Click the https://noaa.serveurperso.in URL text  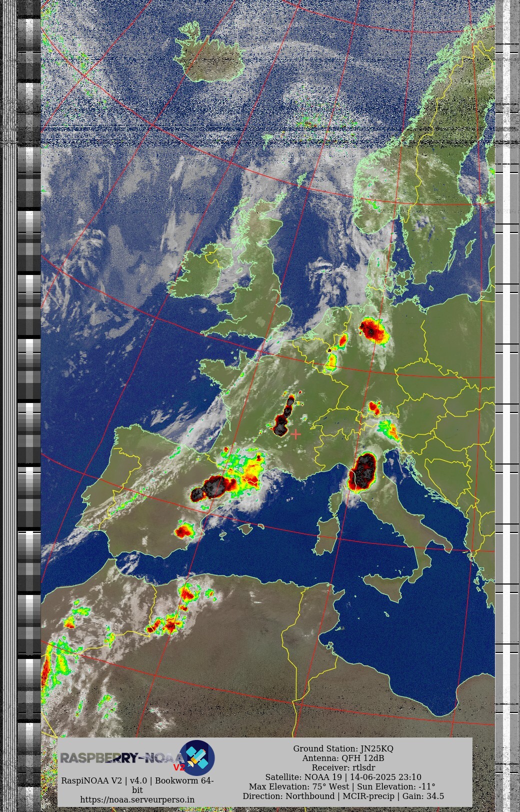point(137,799)
